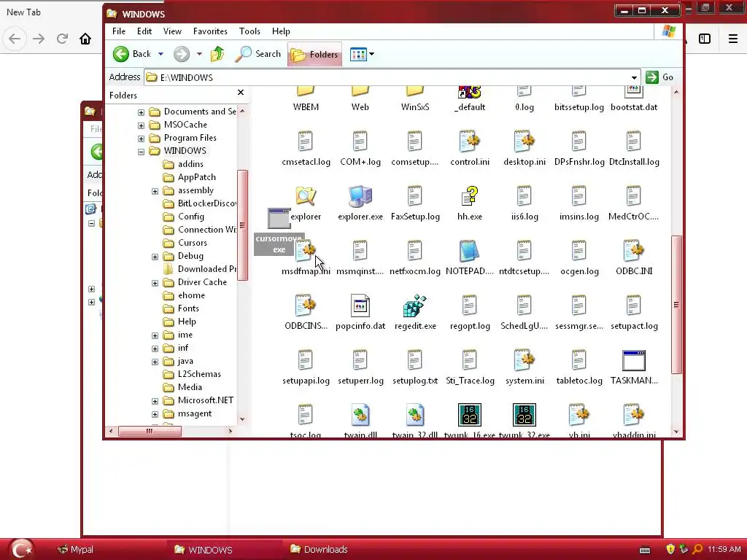Click the green Back button
This screenshot has height=560, width=747.
pyautogui.click(x=133, y=54)
